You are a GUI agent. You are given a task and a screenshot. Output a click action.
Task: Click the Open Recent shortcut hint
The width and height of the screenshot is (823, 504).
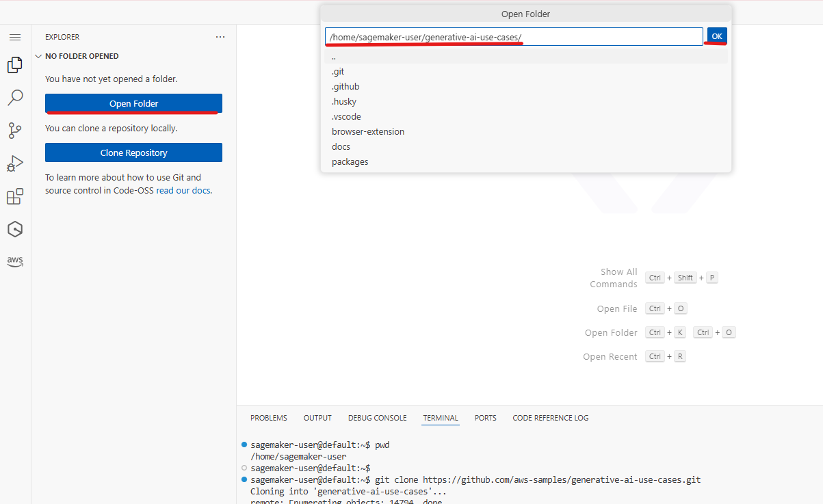[x=610, y=356]
